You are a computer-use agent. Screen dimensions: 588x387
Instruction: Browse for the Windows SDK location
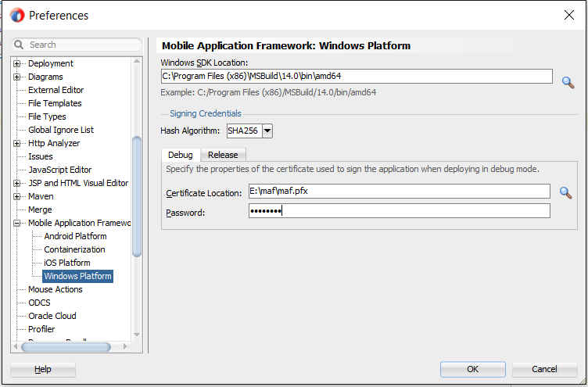568,82
